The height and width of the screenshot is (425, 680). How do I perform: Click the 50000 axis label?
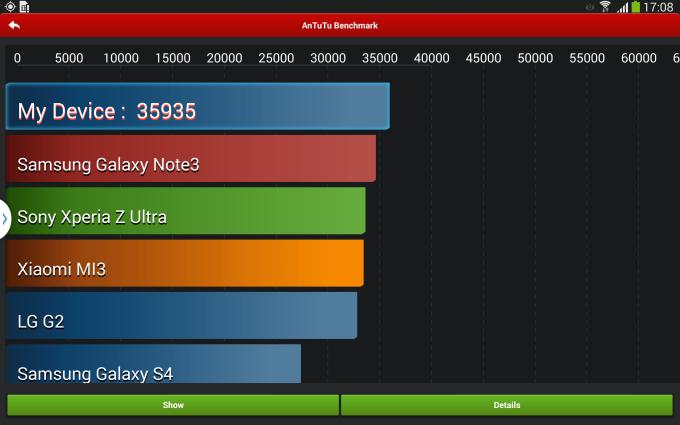pos(535,58)
